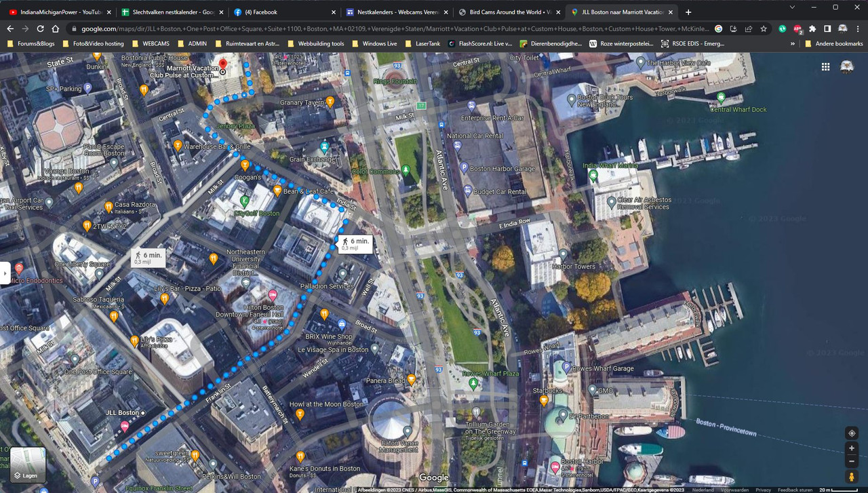Click the Enterprise Rent-A-Car marker
This screenshot has height=493, width=868.
pos(471,106)
